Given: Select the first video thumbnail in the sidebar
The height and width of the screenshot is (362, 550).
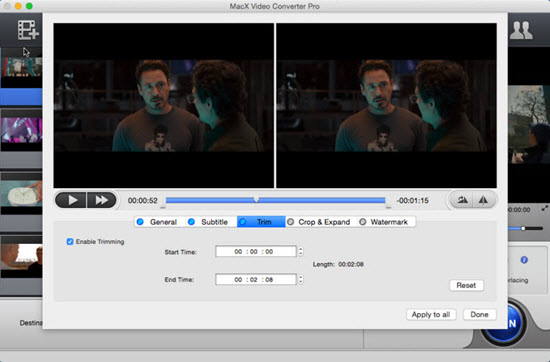Looking at the screenshot, I should click(x=21, y=67).
